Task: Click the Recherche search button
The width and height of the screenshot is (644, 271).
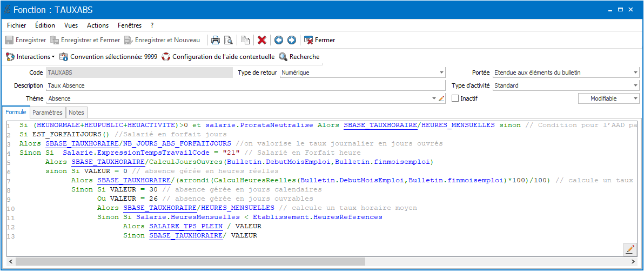Action: point(299,57)
